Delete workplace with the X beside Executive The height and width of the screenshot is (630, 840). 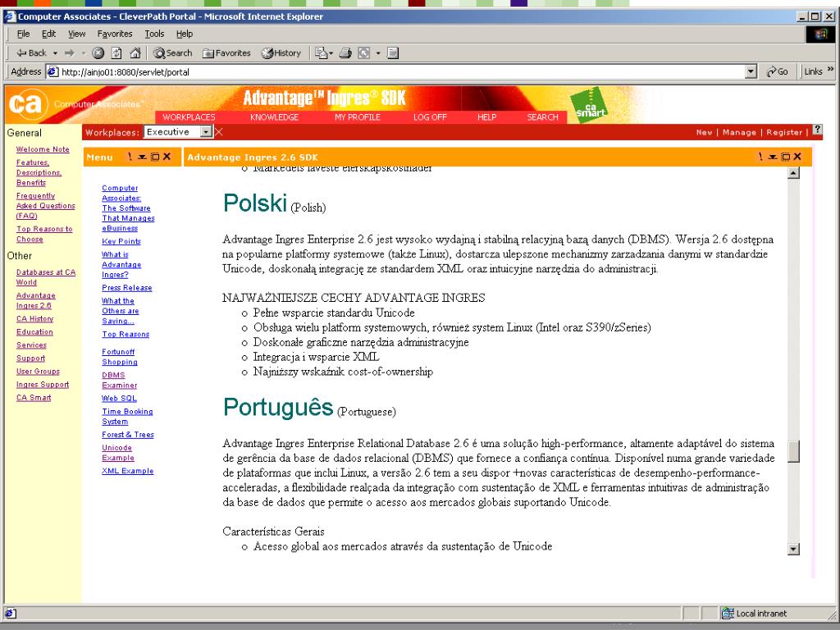point(218,132)
